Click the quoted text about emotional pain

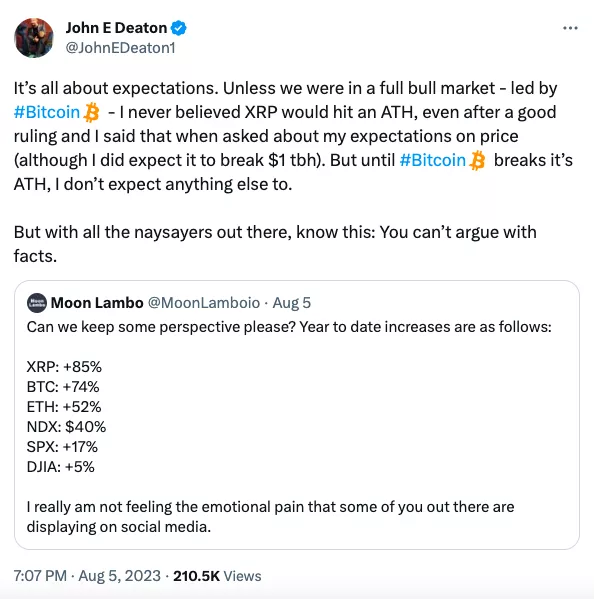point(270,517)
